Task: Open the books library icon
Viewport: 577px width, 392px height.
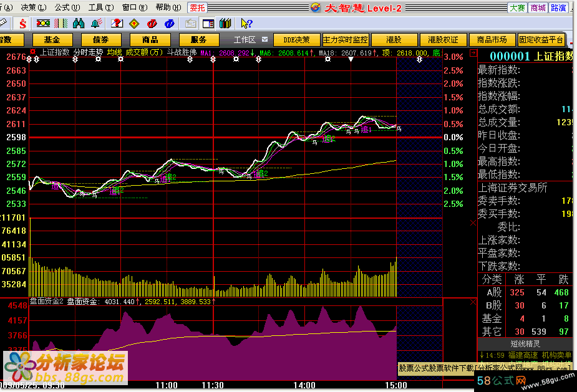Action: pyautogui.click(x=225, y=24)
